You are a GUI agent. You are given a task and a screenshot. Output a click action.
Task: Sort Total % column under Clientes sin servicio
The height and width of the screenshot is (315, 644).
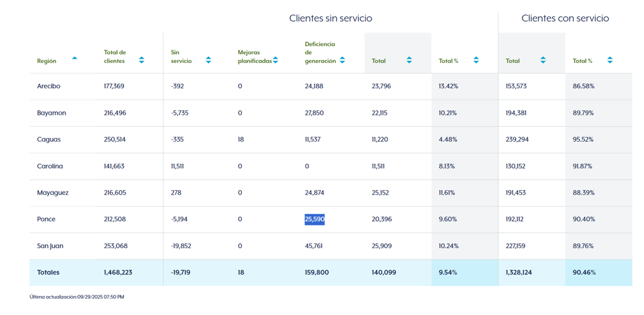point(476,60)
